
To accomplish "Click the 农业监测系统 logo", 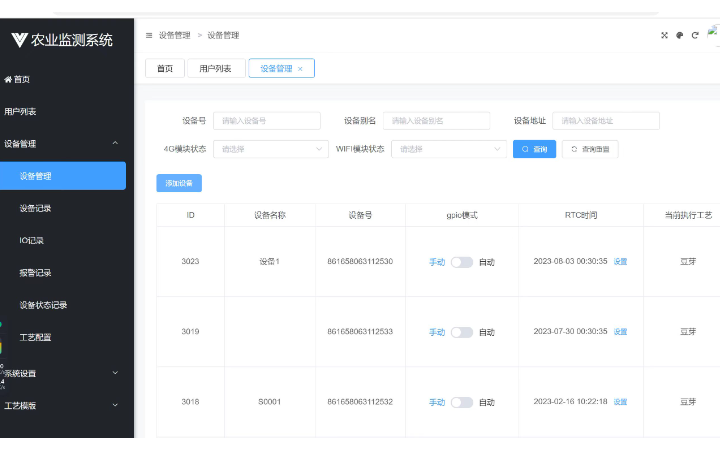I will tap(62, 40).
